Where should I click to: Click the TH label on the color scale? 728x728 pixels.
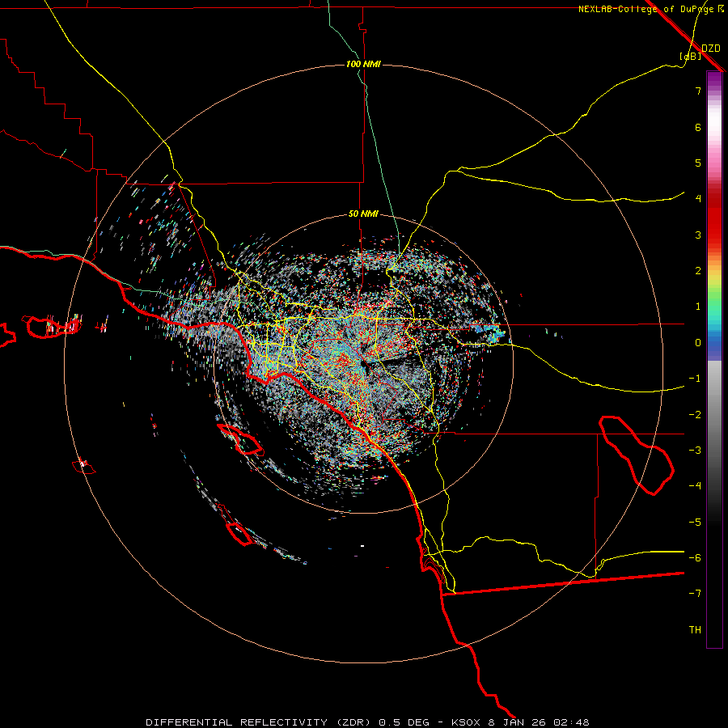point(695,630)
